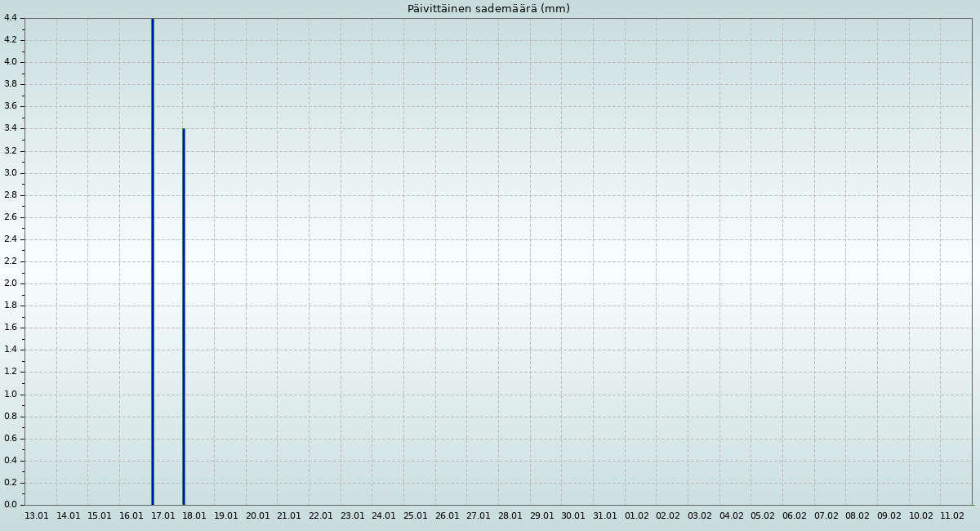The image size is (980, 531).
Task: Click the 05.02 date label on x-axis
Action: click(x=763, y=516)
